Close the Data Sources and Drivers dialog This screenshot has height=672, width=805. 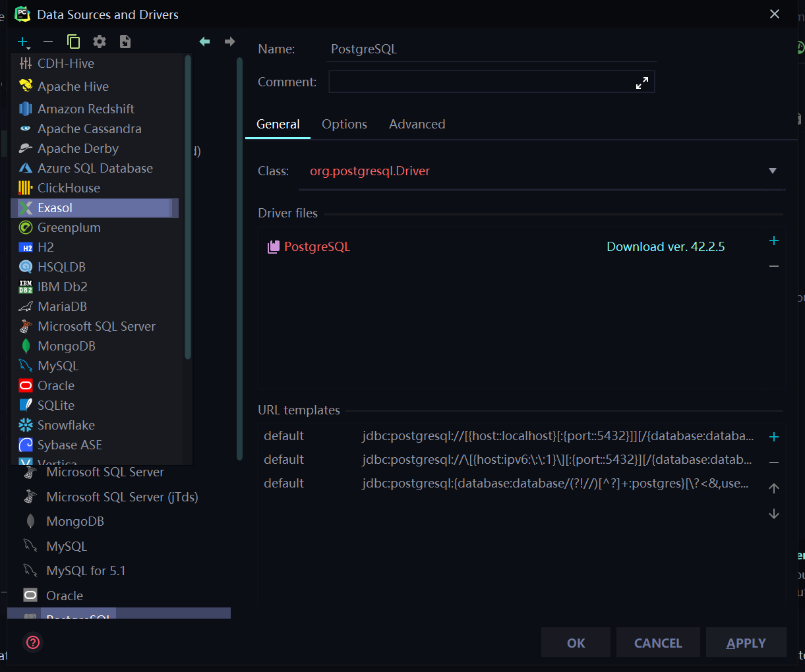click(x=775, y=14)
